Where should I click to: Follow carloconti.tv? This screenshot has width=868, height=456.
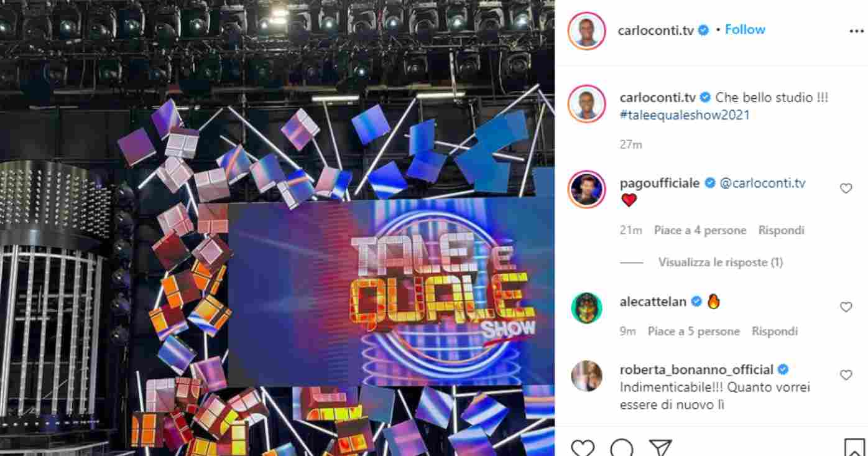pos(745,29)
